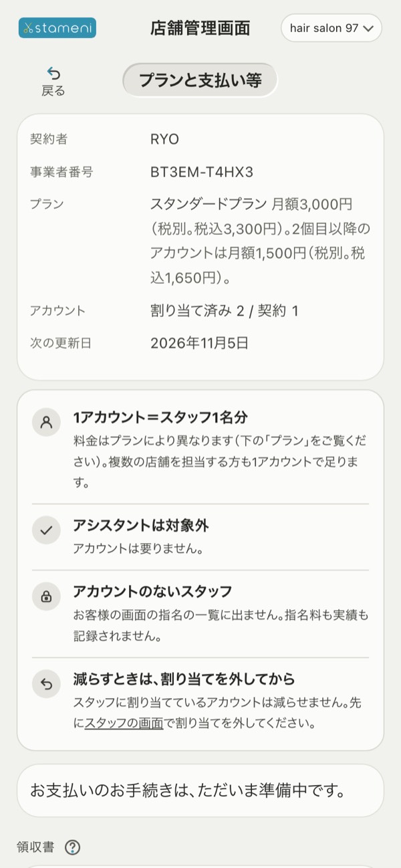
Task: Click the 契約者 name RYO
Action: [164, 139]
